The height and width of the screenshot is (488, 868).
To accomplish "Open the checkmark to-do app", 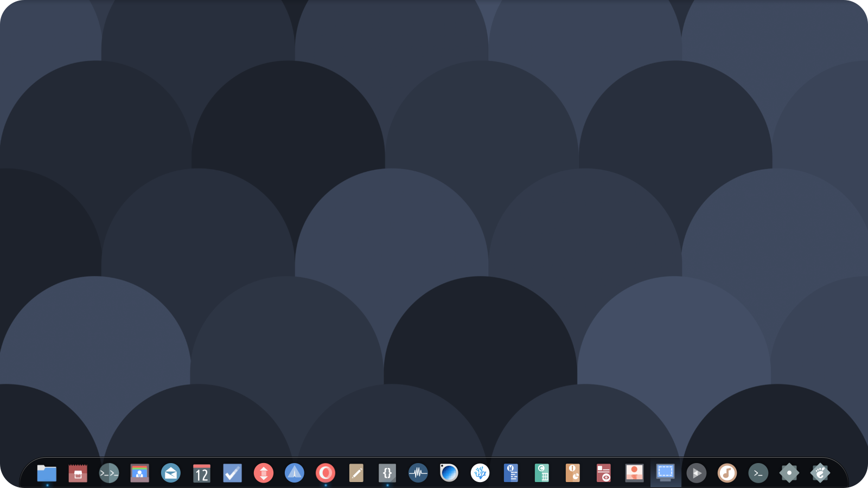I will [x=232, y=473].
